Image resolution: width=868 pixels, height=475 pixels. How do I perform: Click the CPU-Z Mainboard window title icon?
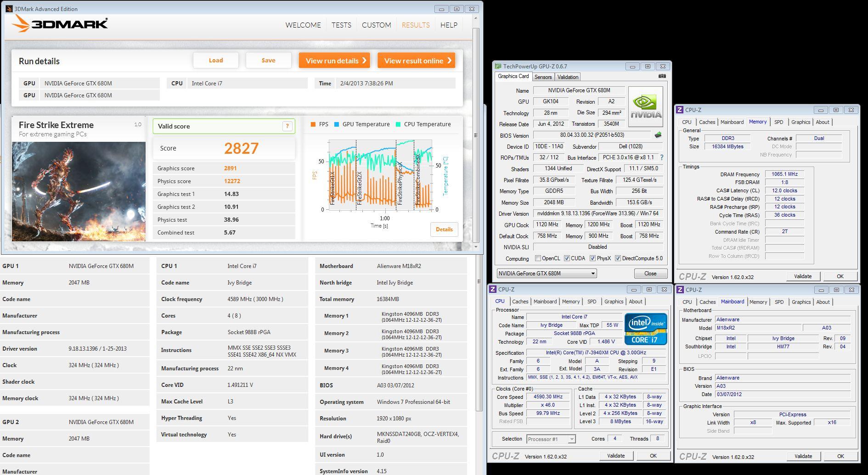(x=680, y=290)
